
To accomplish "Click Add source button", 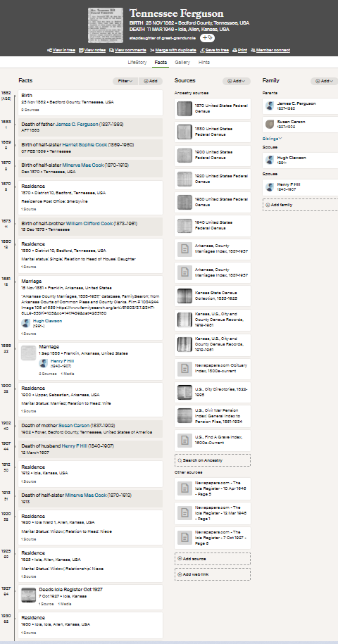I will tap(213, 559).
